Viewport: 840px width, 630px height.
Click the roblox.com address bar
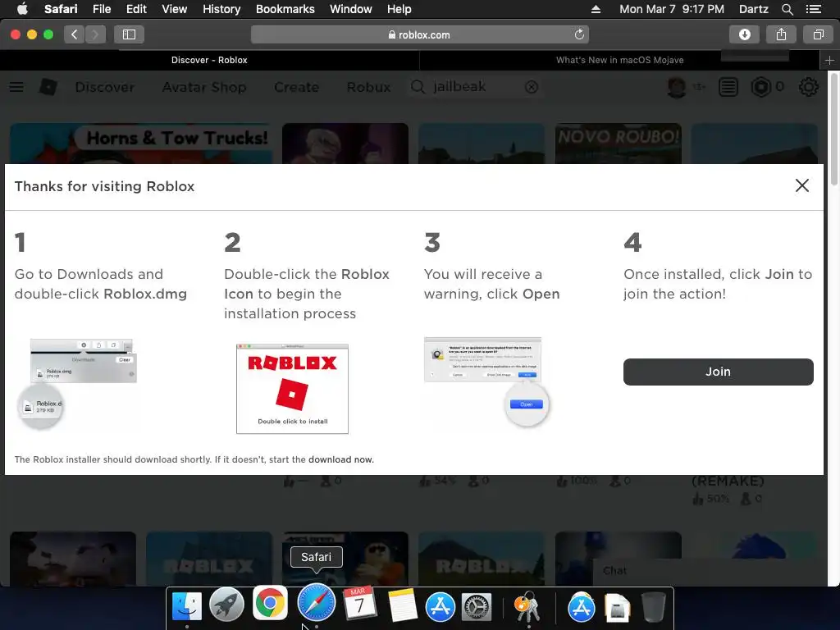420,34
